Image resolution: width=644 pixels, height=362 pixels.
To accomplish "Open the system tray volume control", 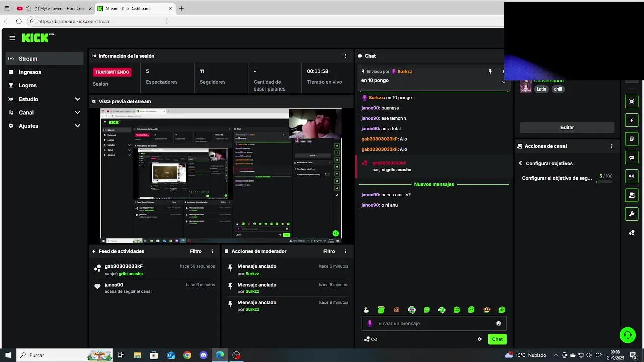I will coord(588,355).
